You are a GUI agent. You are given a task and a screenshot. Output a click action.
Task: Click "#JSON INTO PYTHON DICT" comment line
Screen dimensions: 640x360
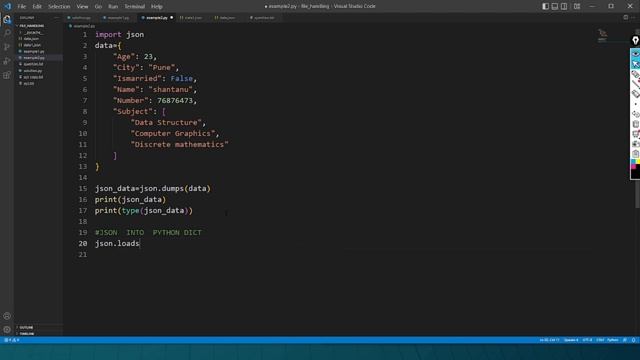tap(148, 233)
